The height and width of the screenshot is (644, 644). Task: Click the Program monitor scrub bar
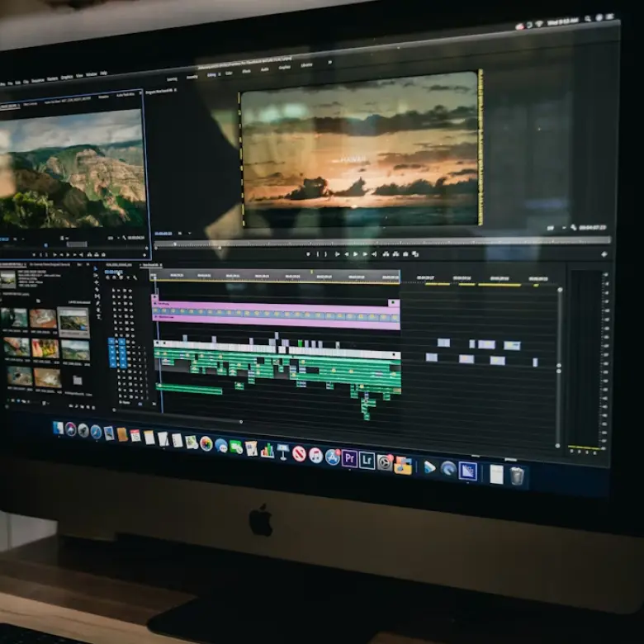[x=372, y=244]
